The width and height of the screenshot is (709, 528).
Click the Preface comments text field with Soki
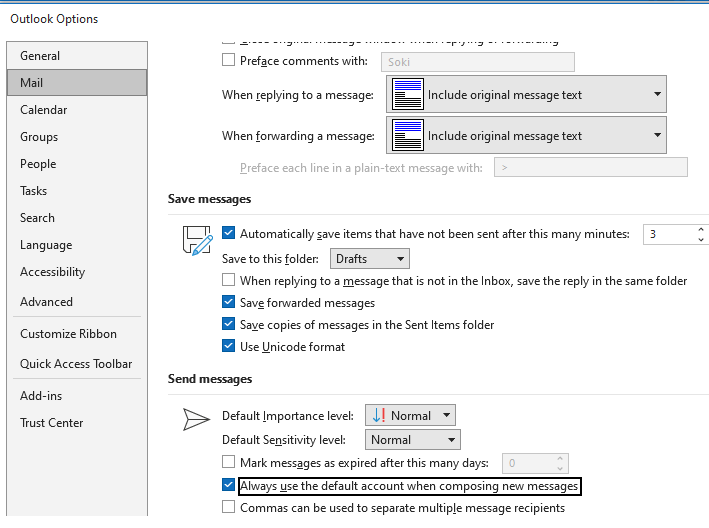[x=478, y=62]
